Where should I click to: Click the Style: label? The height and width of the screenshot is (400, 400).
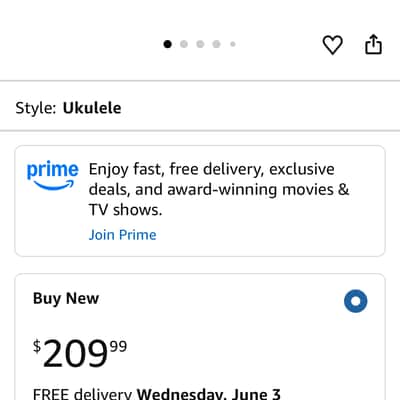[36, 108]
